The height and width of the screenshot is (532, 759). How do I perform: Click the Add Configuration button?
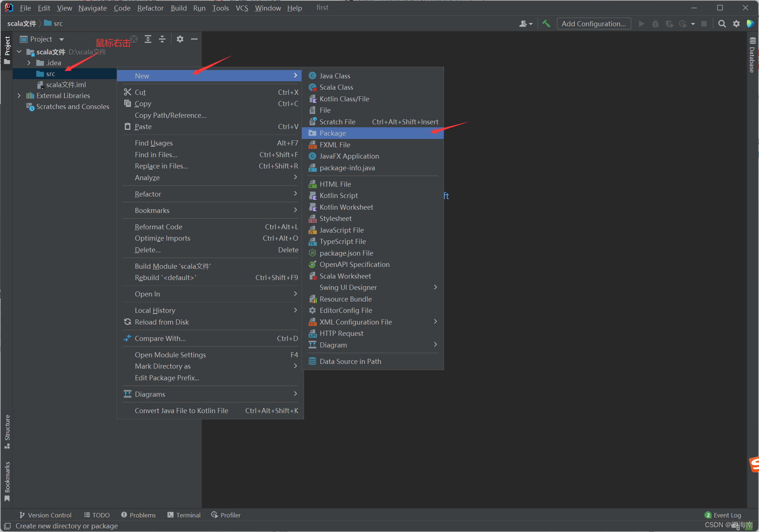pos(594,23)
